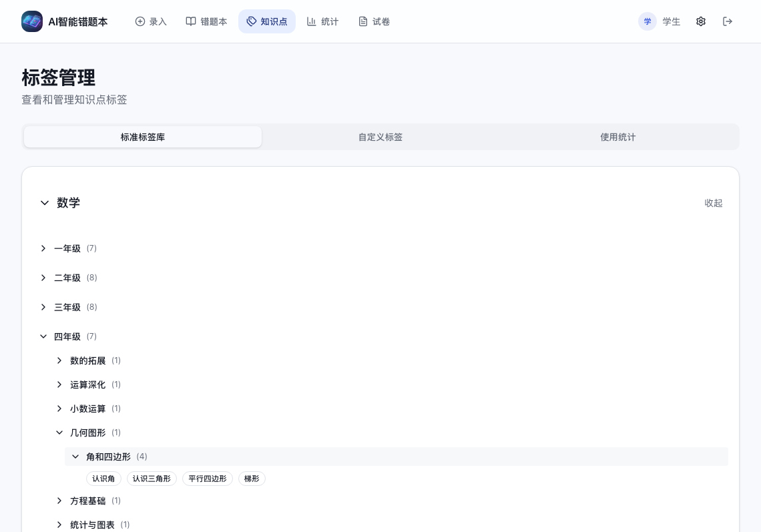Expand the 一年级 chevron
The height and width of the screenshot is (532, 761).
[x=43, y=248]
